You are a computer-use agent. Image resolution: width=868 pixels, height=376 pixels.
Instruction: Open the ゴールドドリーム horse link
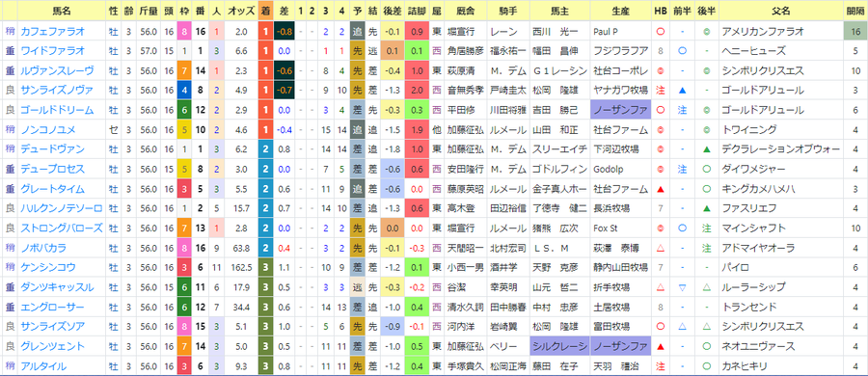point(57,110)
